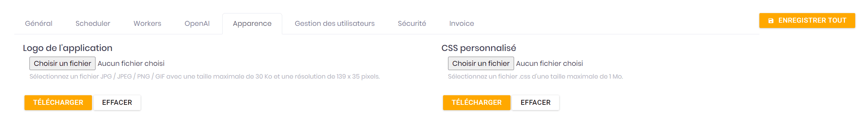Click the CSS 'Aucun fichier choisi' label
Viewport: 868px width, 131px height.
[x=550, y=63]
